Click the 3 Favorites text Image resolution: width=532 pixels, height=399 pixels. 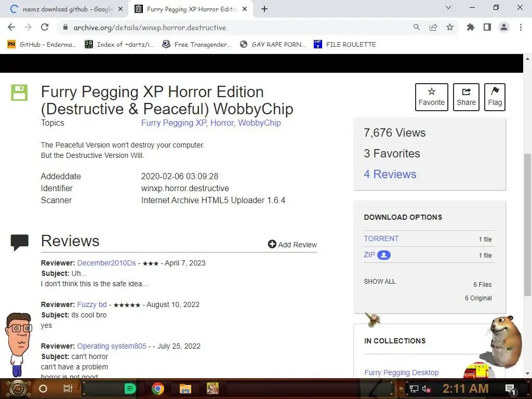(392, 153)
